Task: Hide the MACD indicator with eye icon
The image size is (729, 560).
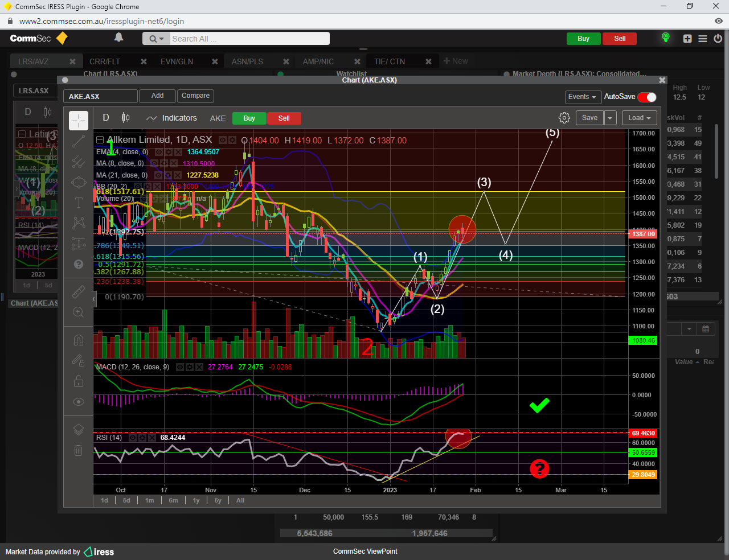Action: tap(180, 367)
